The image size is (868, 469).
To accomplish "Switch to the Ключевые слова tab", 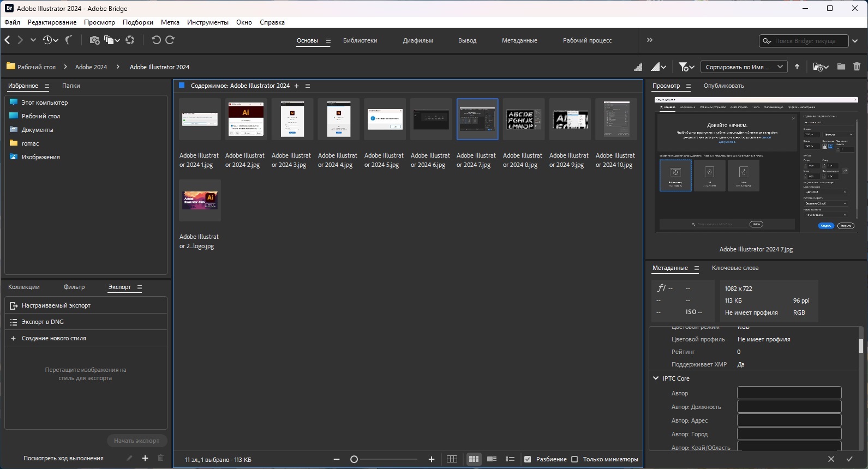I will [735, 268].
